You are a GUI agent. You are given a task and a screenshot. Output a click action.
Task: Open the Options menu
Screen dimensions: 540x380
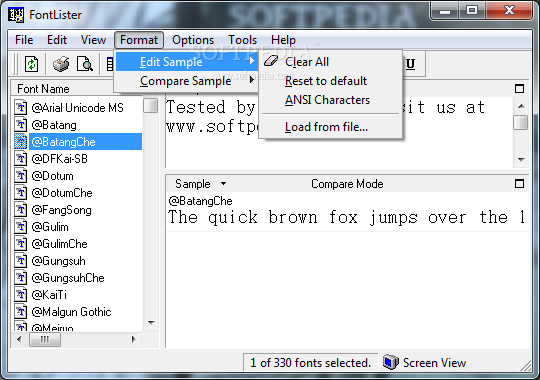(x=193, y=40)
